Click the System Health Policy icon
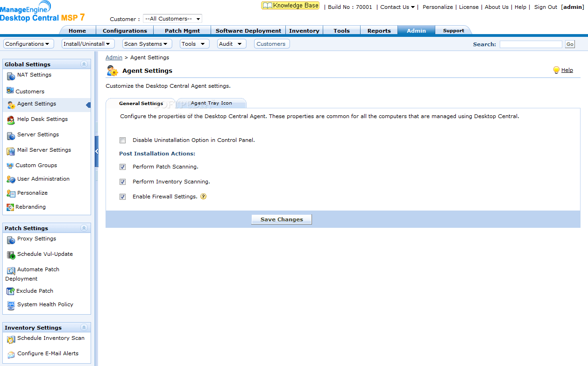The image size is (588, 366). [x=11, y=306]
